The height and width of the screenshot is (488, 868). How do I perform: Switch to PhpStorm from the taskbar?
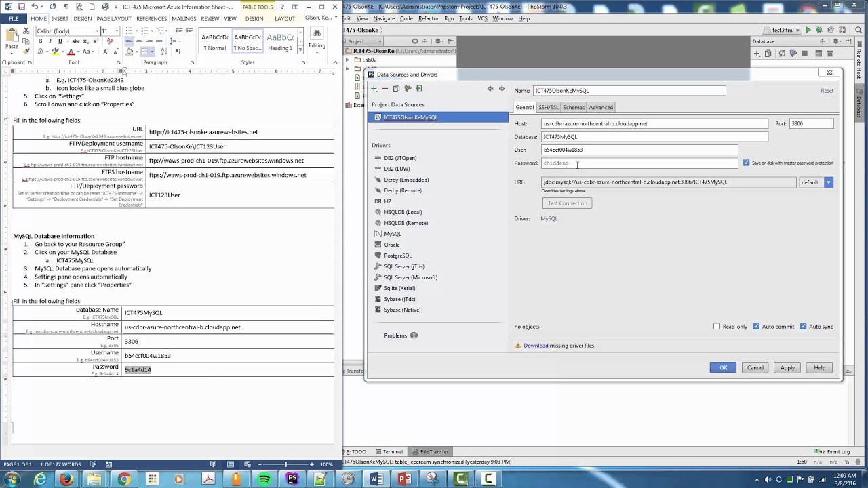tap(292, 479)
